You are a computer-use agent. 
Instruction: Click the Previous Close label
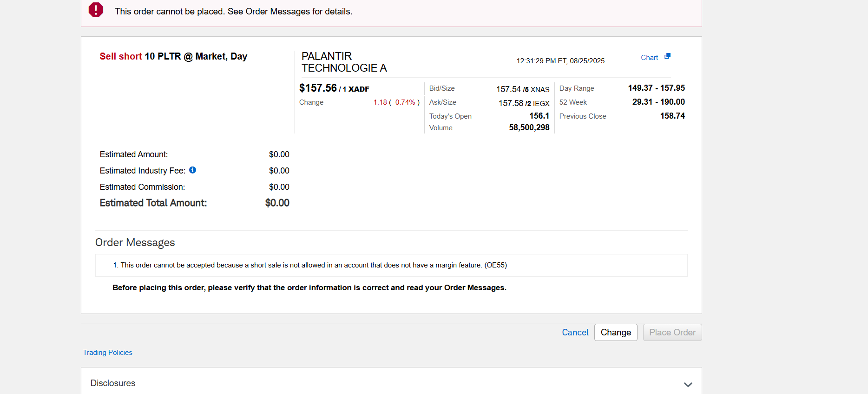tap(583, 116)
